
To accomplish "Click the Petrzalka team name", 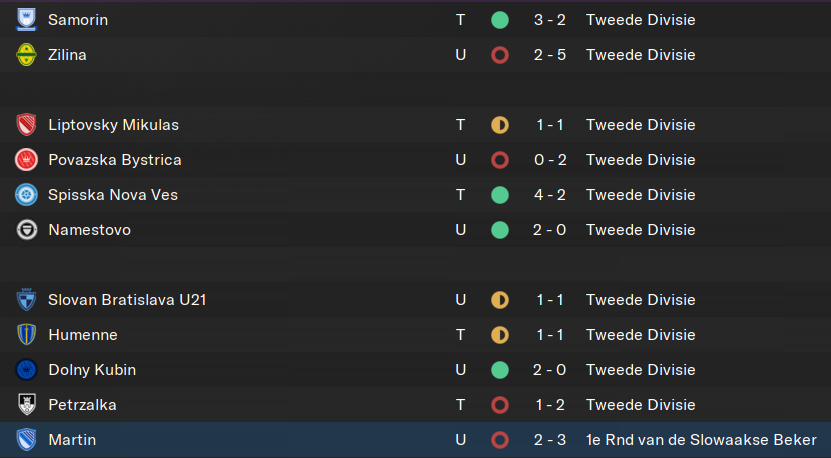I will pos(82,405).
